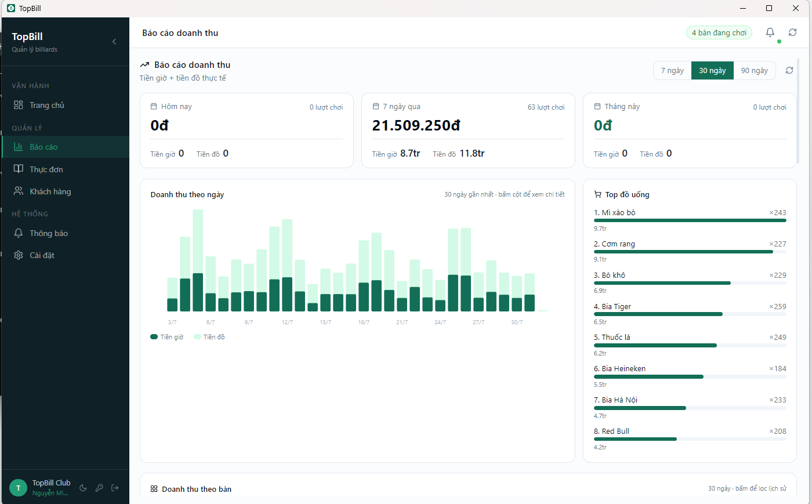Open the Tháng này revenue card
This screenshot has height=504, width=812.
coord(690,130)
